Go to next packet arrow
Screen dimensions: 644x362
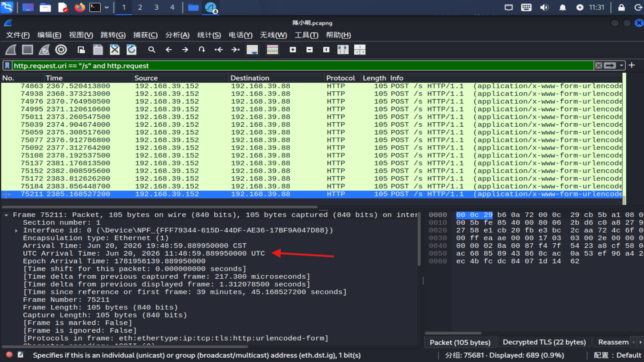pos(185,50)
